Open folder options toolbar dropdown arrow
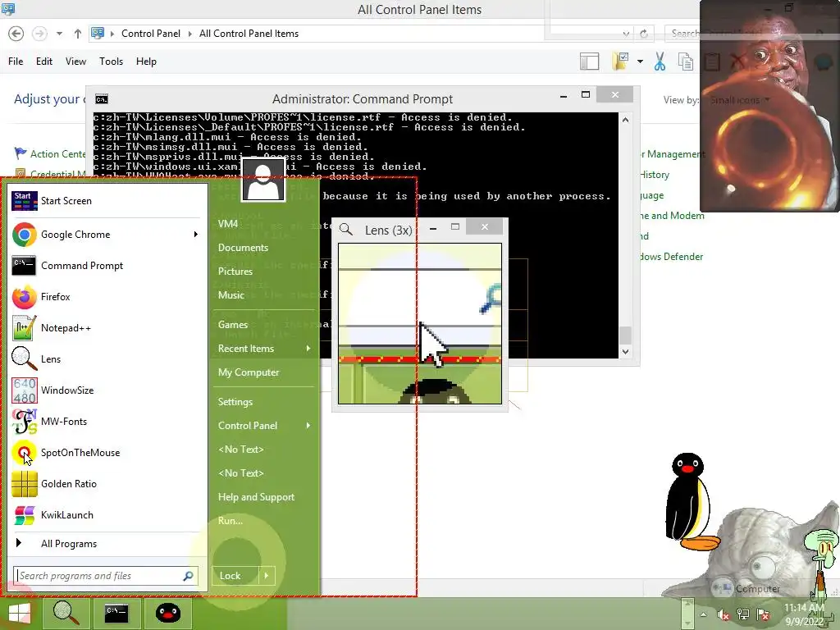The image size is (840, 630). point(640,62)
